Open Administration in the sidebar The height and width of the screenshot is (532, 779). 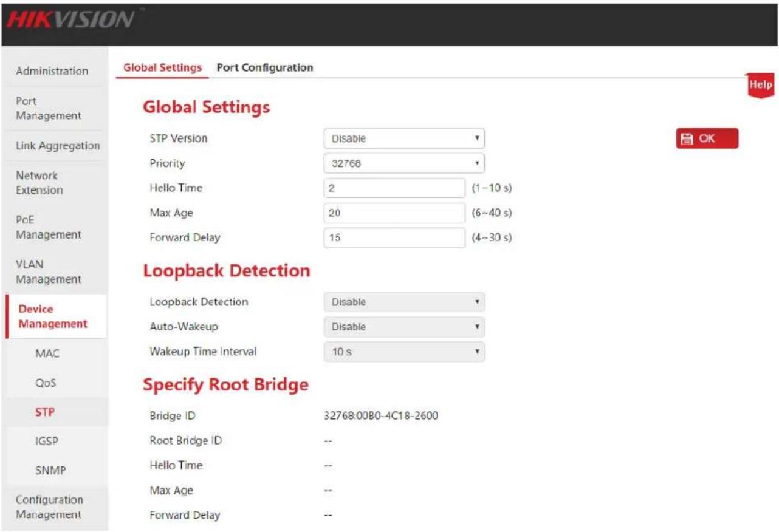pos(53,71)
